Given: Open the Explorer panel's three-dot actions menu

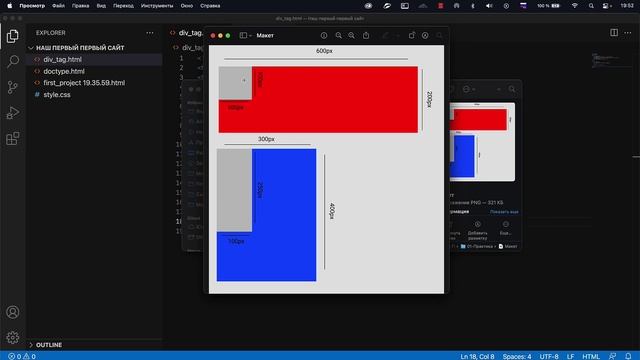Looking at the screenshot, I should coord(150,33).
